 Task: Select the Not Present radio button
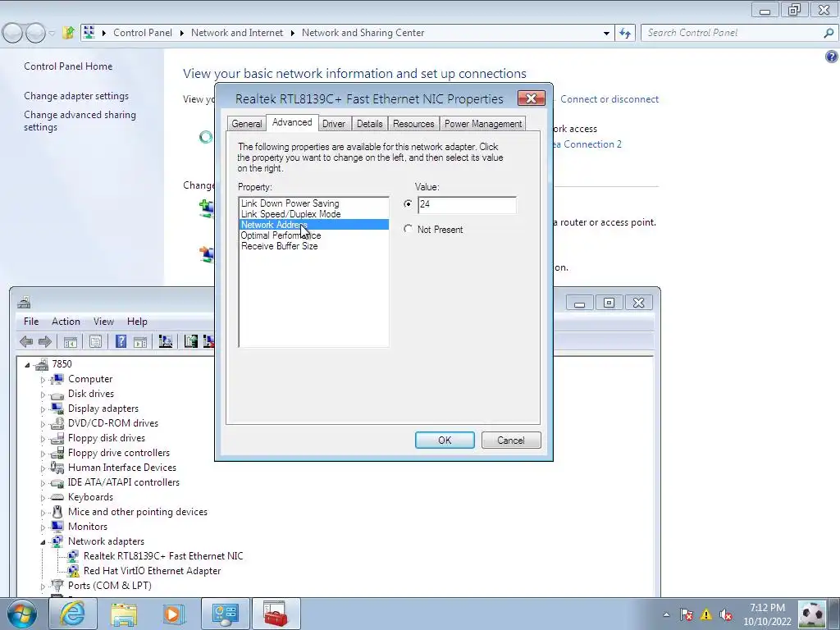pyautogui.click(x=409, y=229)
